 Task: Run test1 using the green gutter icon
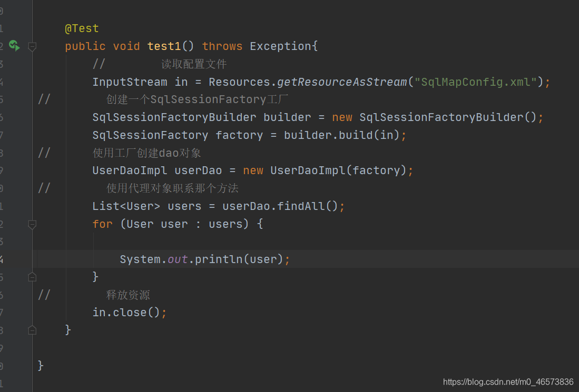coord(14,46)
